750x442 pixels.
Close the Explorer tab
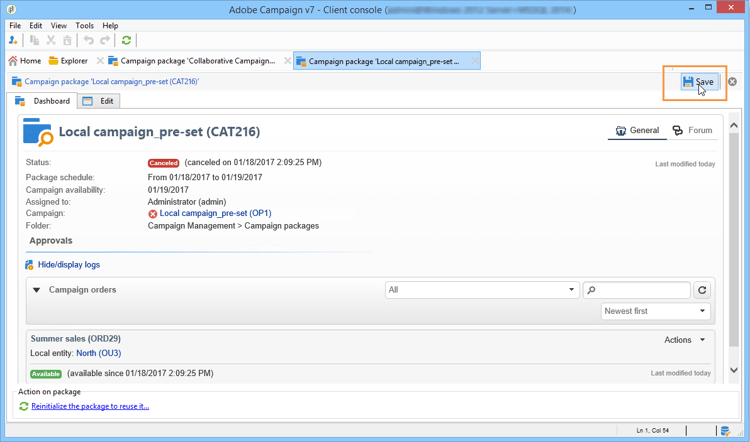click(100, 61)
